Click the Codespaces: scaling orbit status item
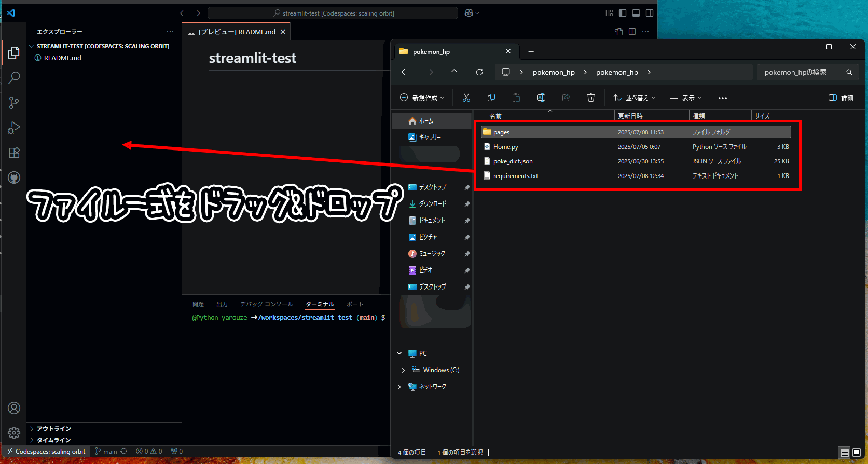This screenshot has height=464, width=868. tap(46, 452)
